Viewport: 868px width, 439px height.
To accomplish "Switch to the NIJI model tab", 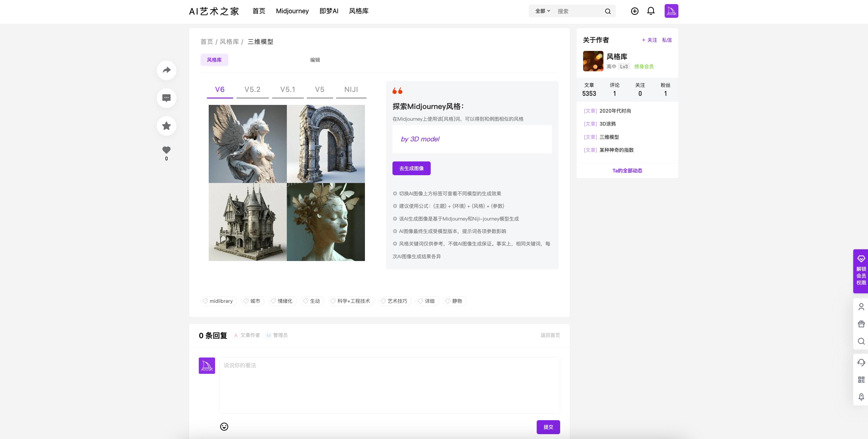I will tap(351, 90).
